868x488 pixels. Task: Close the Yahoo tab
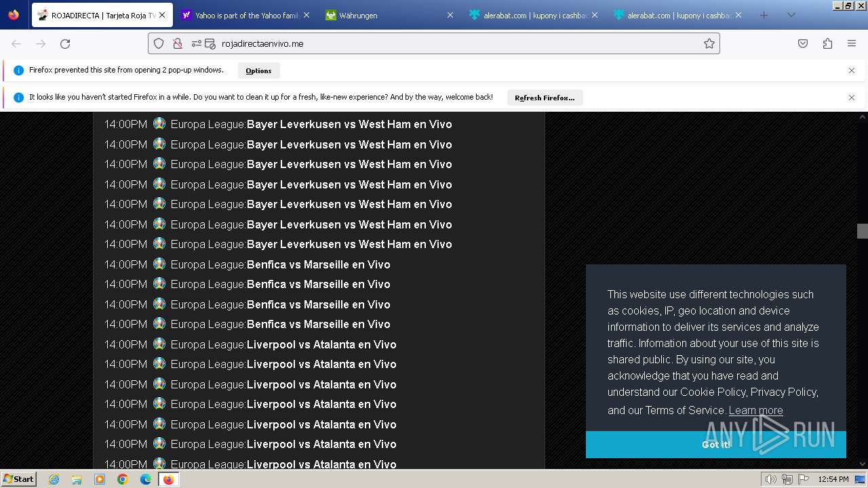(x=307, y=15)
